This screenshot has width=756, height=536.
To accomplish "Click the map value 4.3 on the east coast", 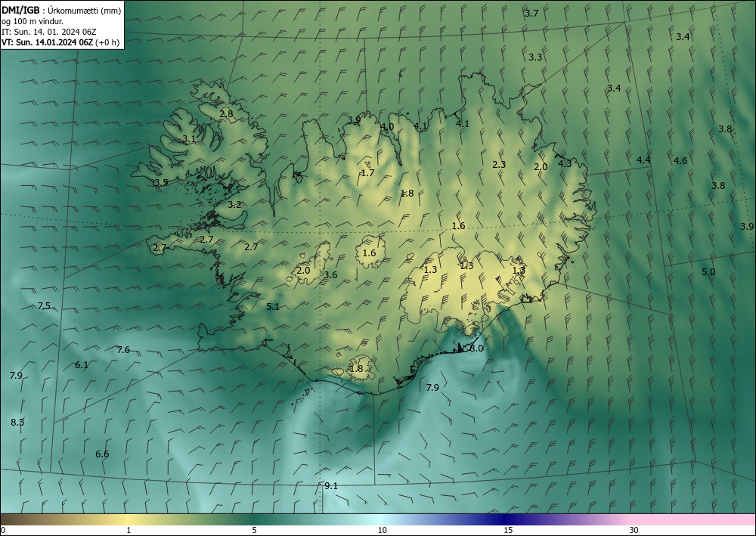I will click(x=565, y=163).
